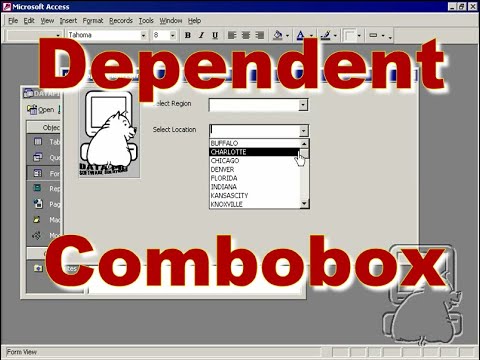
Task: Select INDIANA in location list
Action: pyautogui.click(x=255, y=187)
